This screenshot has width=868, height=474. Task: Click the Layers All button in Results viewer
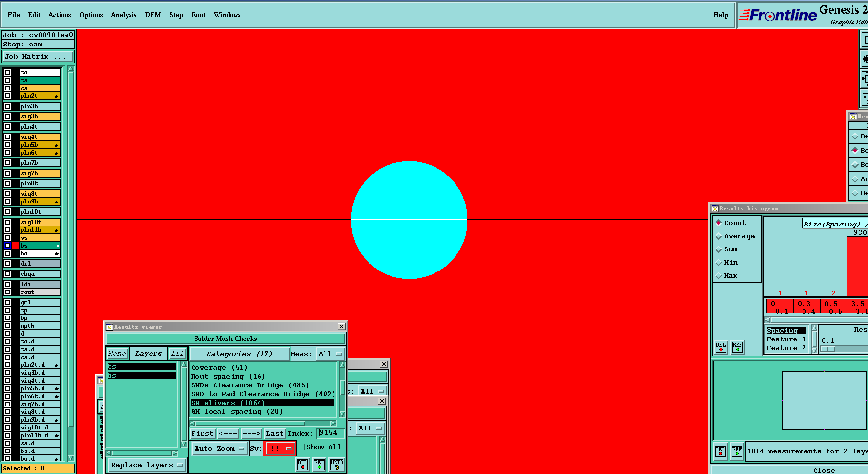[x=177, y=354]
